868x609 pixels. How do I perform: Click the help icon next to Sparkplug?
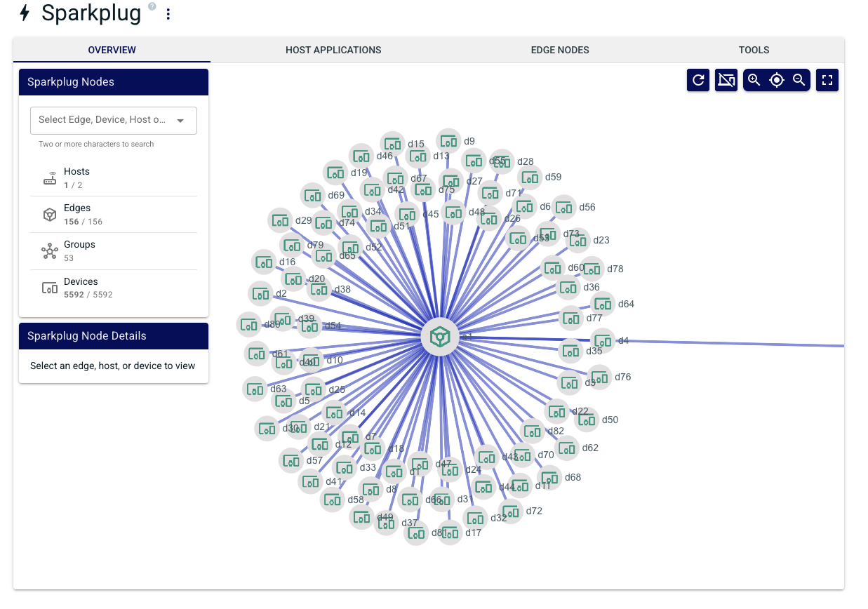152,7
